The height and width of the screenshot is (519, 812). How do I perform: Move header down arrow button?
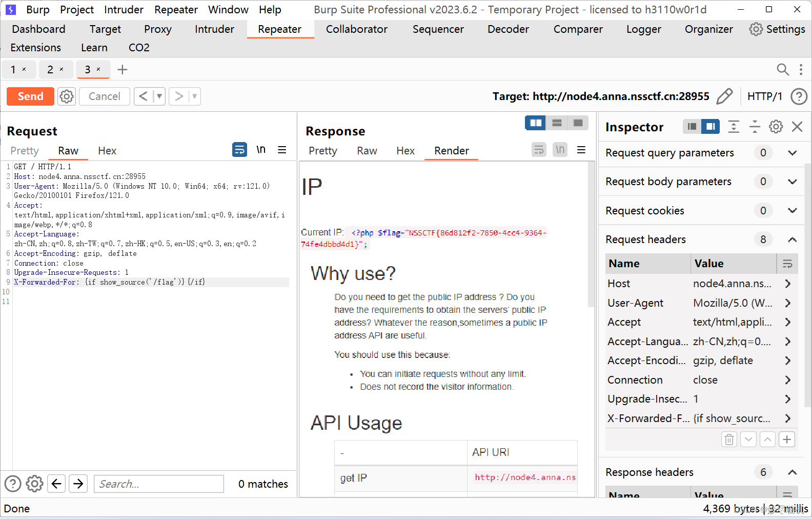(x=748, y=440)
